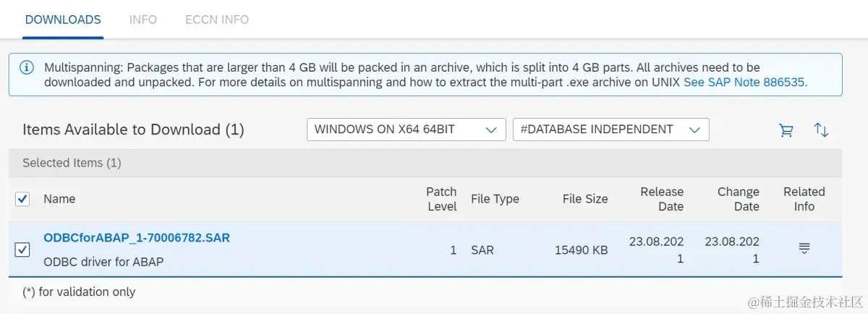Screen dimensions: 868x314
Task: Click the multispanning information icon
Action: (x=27, y=67)
